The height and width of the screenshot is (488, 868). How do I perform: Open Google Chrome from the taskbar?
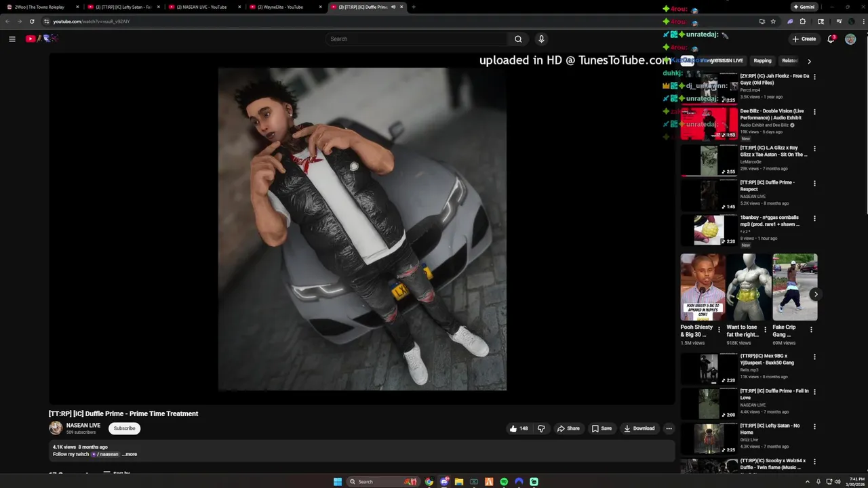[429, 482]
